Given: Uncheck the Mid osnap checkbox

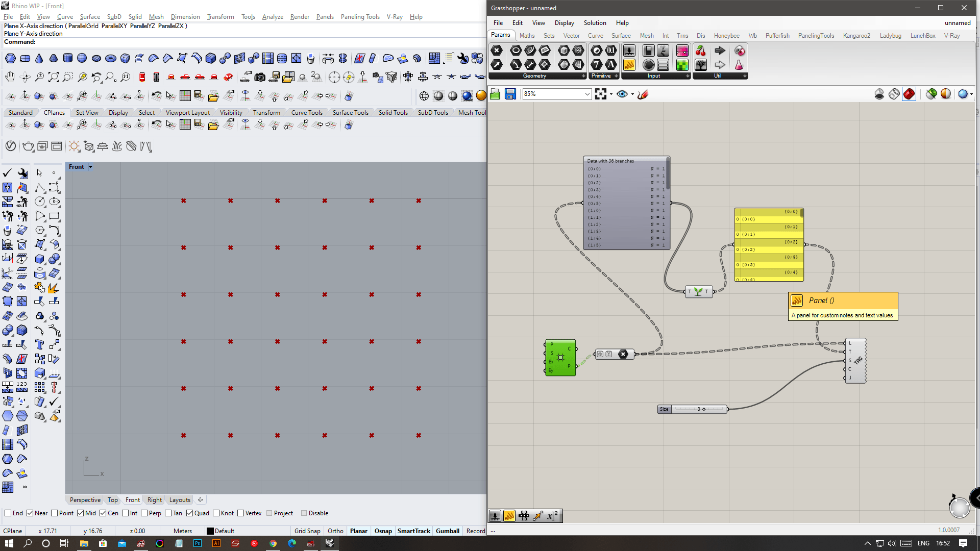Looking at the screenshot, I should 81,513.
